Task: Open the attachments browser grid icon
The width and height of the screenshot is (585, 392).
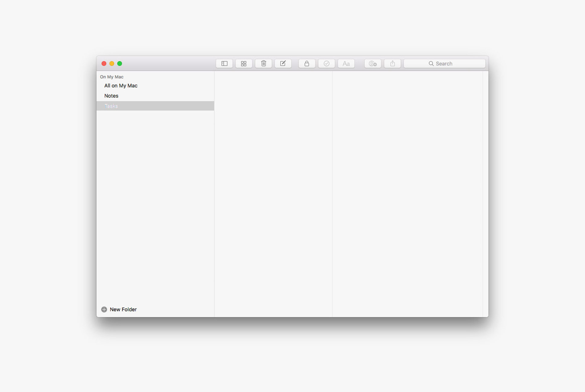Action: tap(244, 64)
